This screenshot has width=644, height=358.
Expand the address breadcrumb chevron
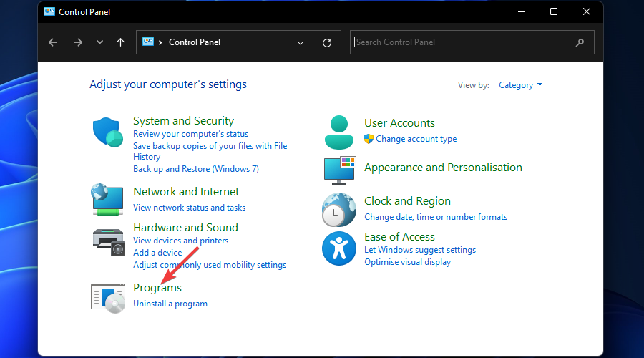tap(160, 42)
